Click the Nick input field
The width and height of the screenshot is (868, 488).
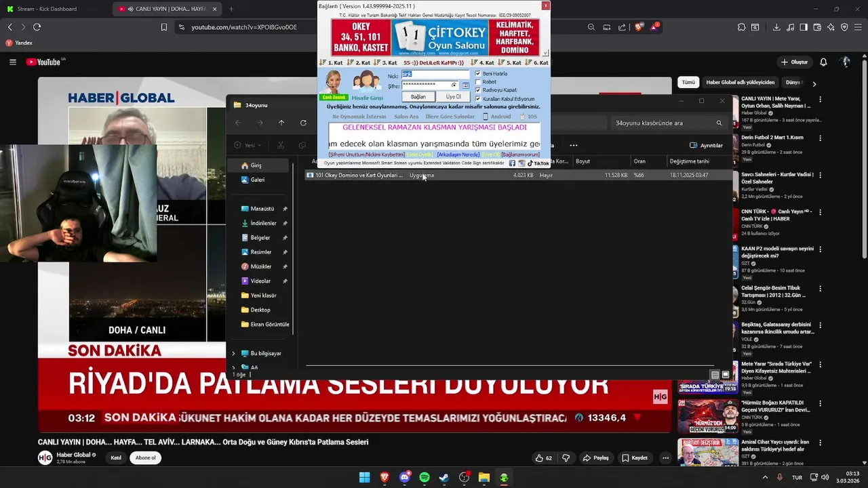[435, 75]
